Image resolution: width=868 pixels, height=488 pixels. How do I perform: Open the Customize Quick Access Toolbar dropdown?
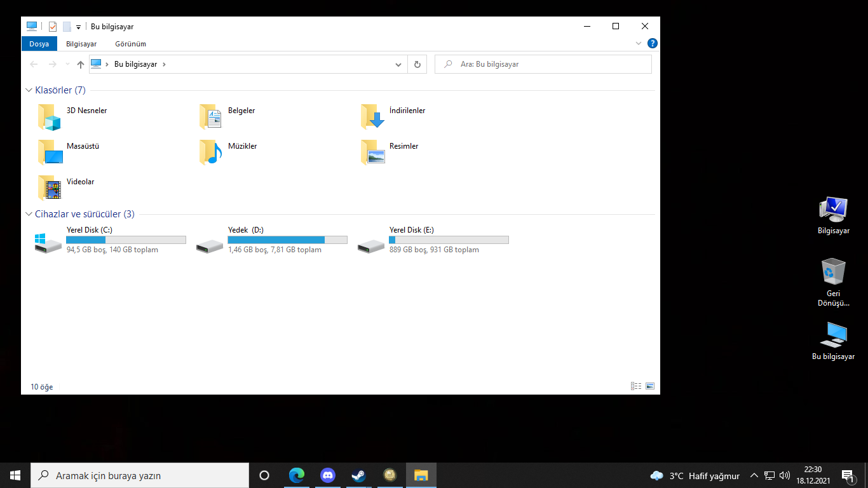(x=78, y=27)
